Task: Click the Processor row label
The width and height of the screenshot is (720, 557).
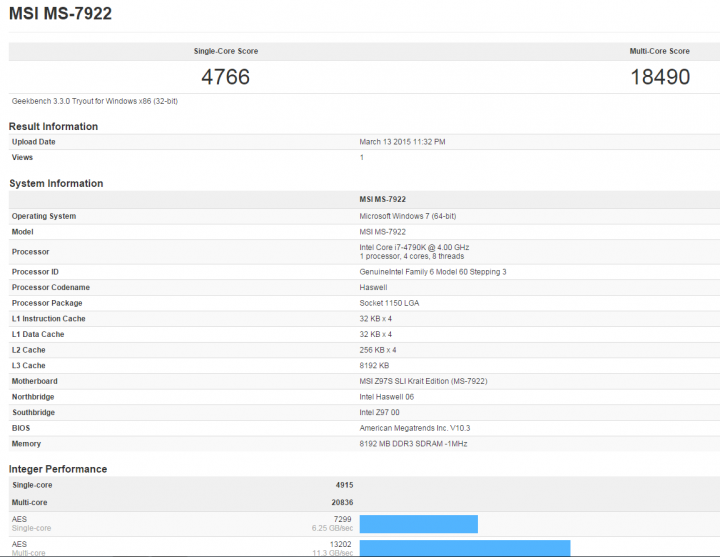Action: [30, 252]
